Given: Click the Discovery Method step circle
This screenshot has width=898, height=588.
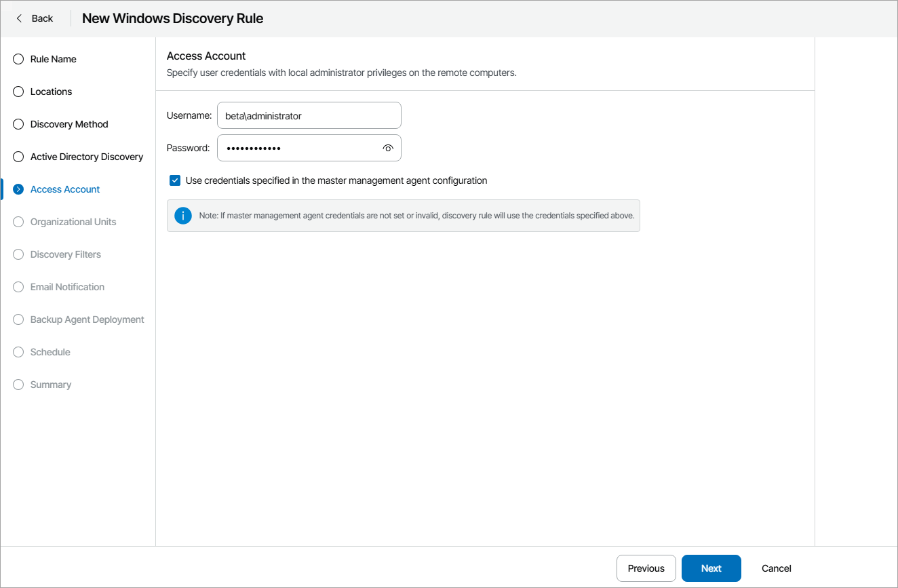Looking at the screenshot, I should click(18, 124).
